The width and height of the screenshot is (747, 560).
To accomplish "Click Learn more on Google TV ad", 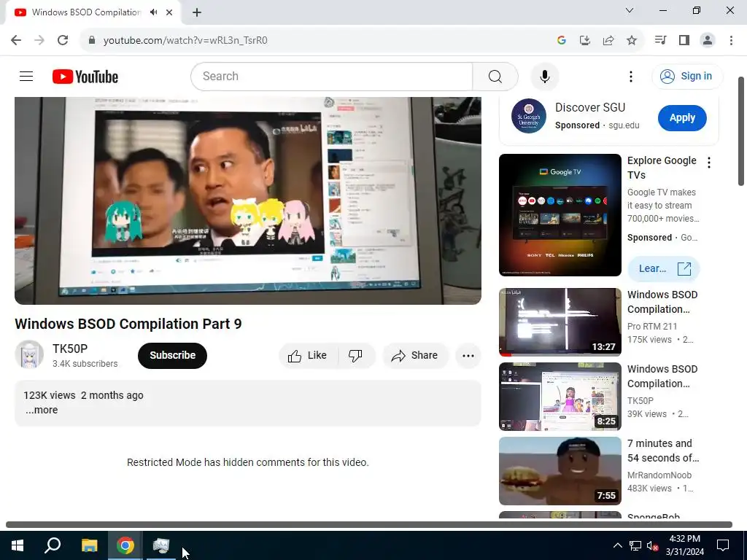I will click(x=664, y=268).
